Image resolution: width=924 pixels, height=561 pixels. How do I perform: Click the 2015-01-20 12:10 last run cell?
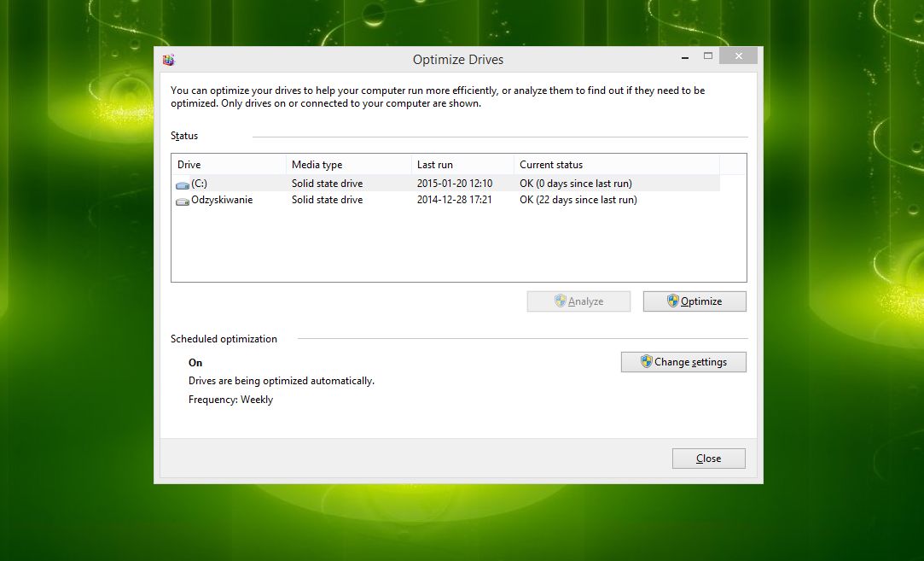pos(455,184)
